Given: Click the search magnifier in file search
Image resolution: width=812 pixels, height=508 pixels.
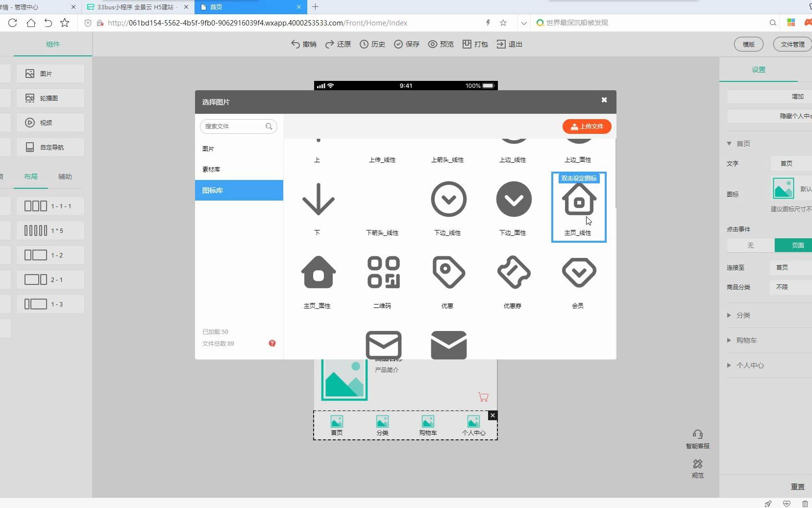Looking at the screenshot, I should pyautogui.click(x=269, y=127).
